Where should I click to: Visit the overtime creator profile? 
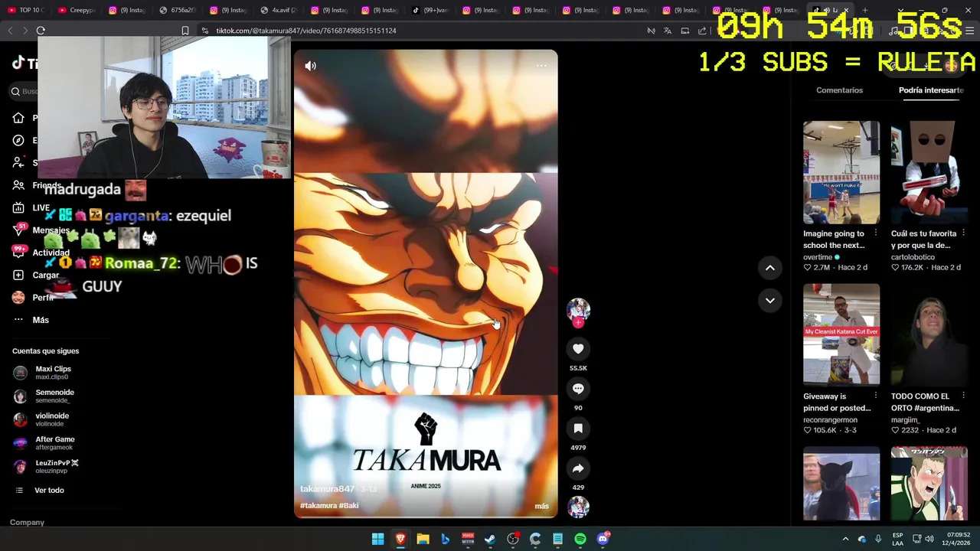818,257
